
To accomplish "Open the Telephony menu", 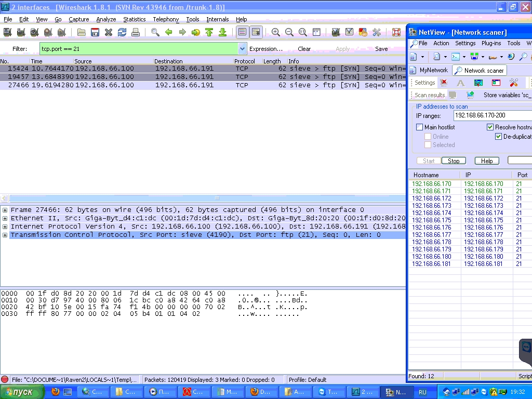I will click(166, 19).
